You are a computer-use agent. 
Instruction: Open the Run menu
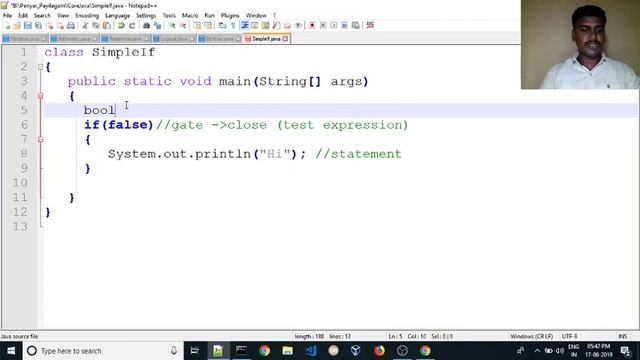209,16
